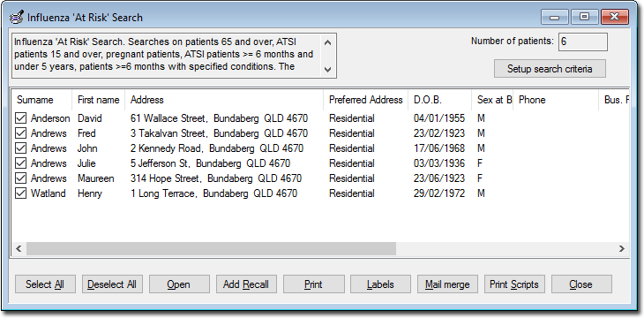Click the Add Recall button
The image size is (644, 318).
tap(246, 284)
